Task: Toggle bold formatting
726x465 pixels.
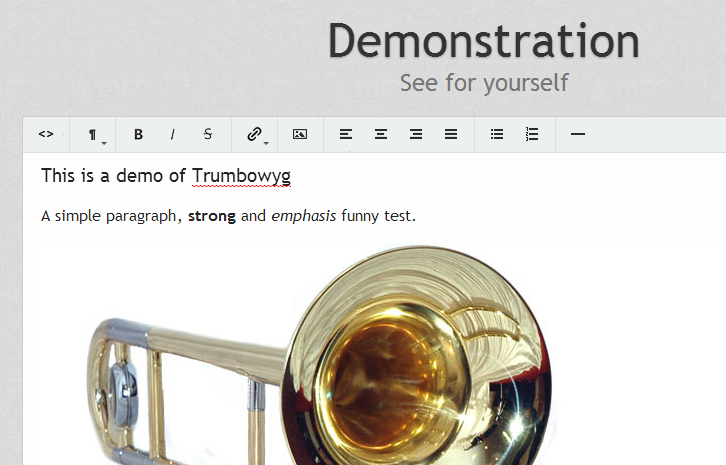Action: point(139,134)
